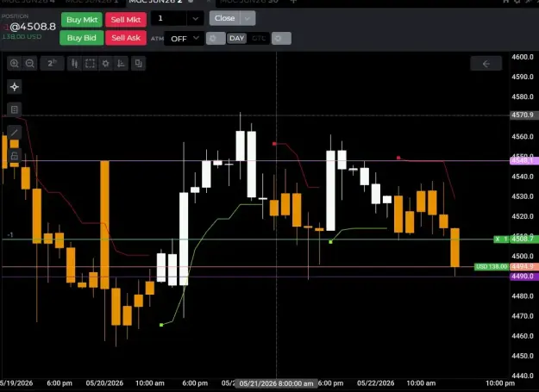539x392 pixels.
Task: Click the 05/21/2026 8:00:00 am time label
Action: (276, 383)
